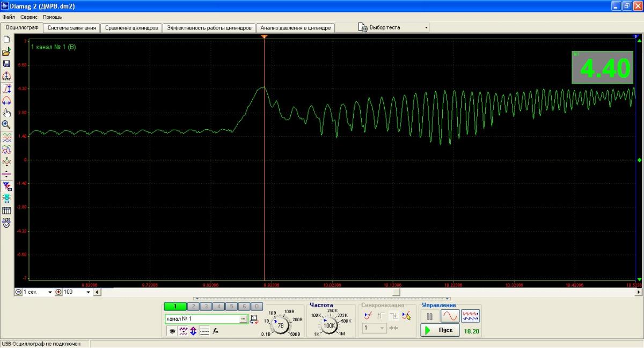Image resolution: width=644 pixels, height=348 pixels.
Task: Select the multi-wave recorder display mode
Action: coord(471,316)
